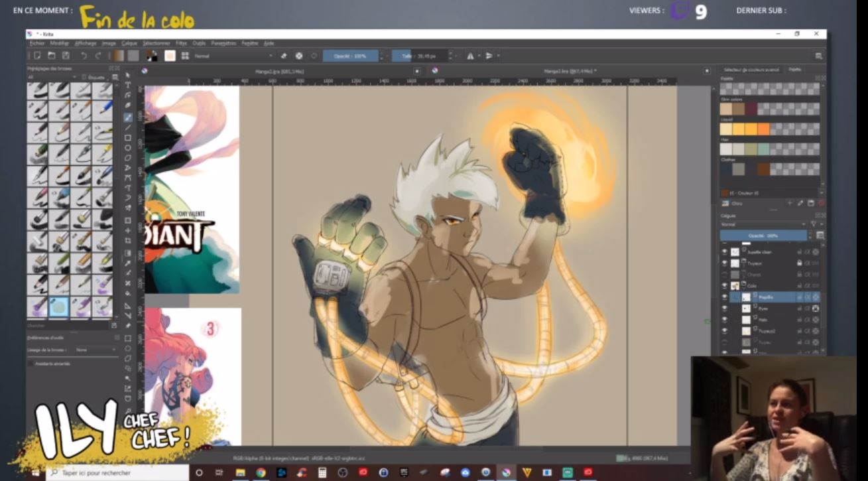Open the brush presets chooser grid
868x481 pixels.
coord(185,56)
